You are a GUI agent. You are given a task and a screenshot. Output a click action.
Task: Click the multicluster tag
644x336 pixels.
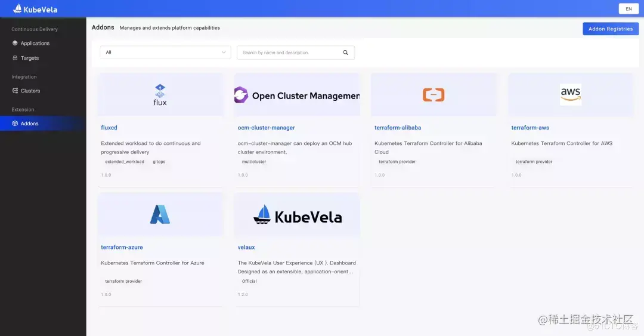(x=254, y=162)
